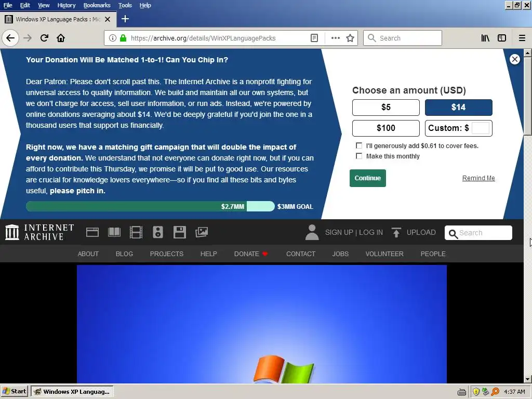Open the PEOPLE link

click(x=433, y=254)
